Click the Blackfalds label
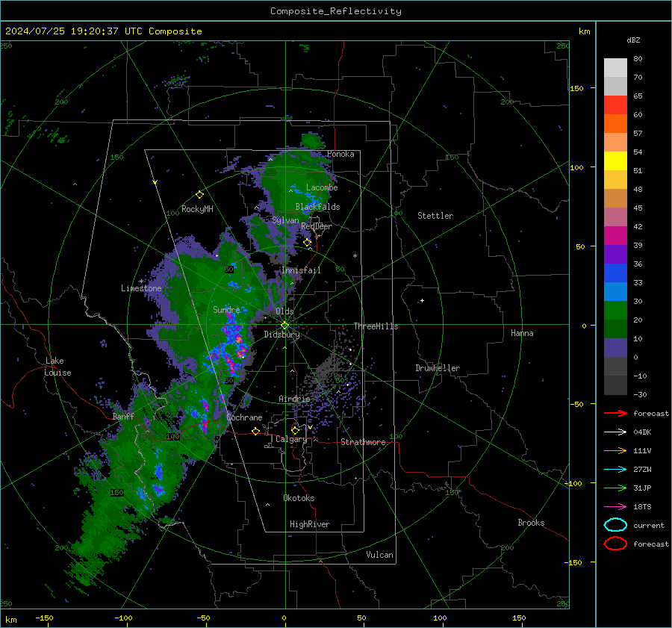Image resolution: width=672 pixels, height=628 pixels. 317,207
